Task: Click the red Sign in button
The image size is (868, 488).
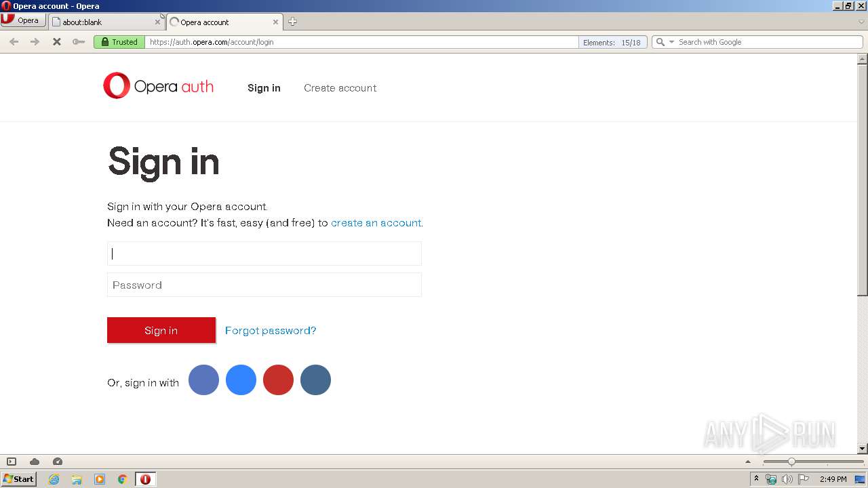Action: tap(161, 330)
